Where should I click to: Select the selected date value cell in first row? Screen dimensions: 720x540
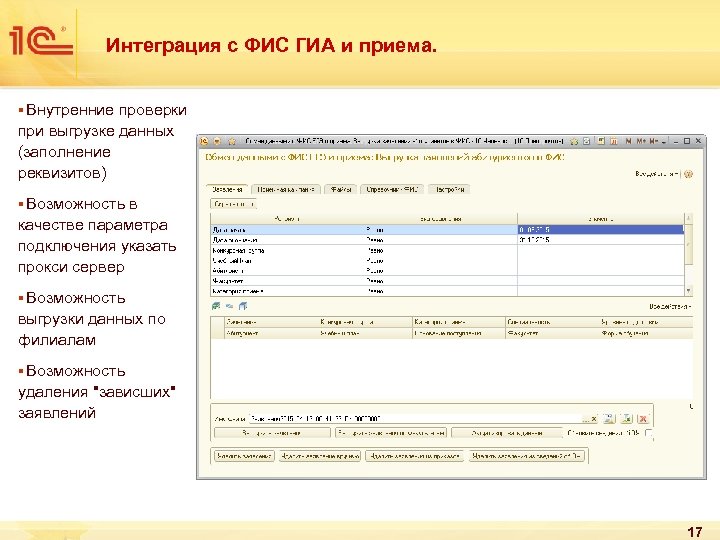(x=601, y=230)
